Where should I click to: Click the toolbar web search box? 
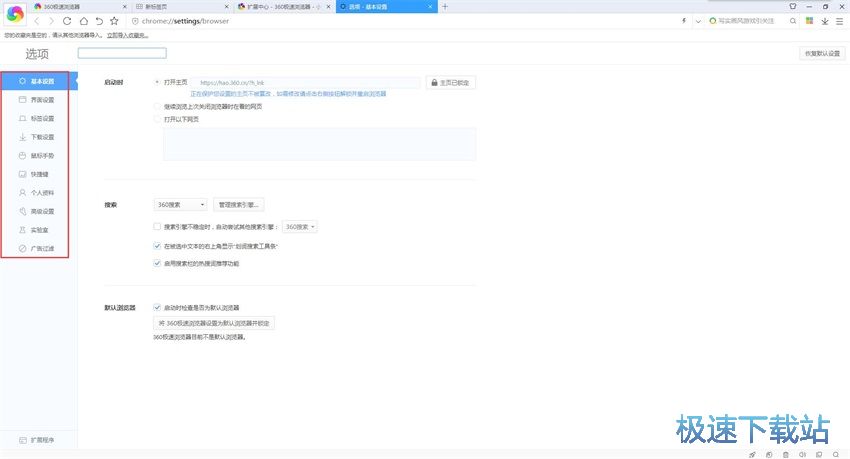[x=746, y=21]
